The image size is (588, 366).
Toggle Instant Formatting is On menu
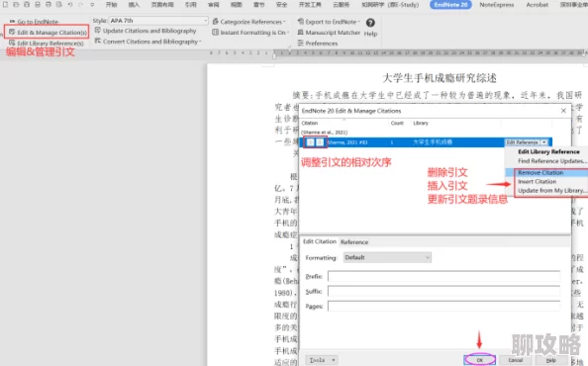pyautogui.click(x=250, y=33)
